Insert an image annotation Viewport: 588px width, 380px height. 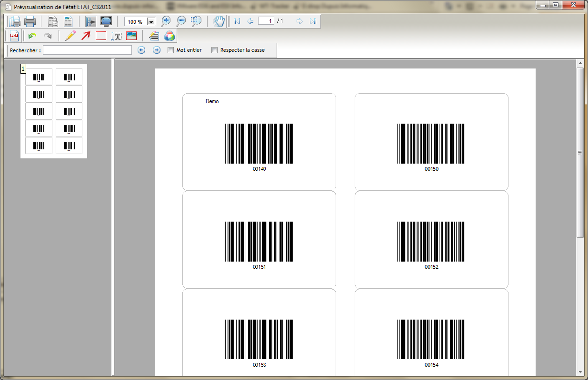click(131, 36)
